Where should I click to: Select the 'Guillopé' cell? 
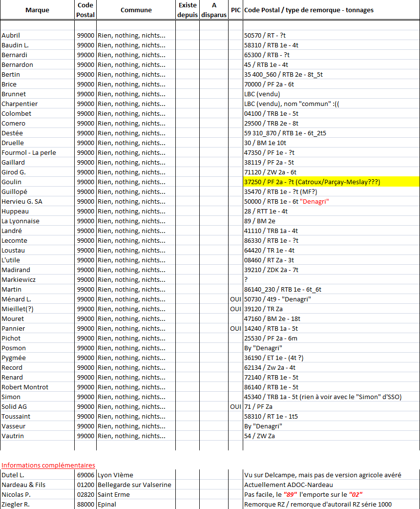click(x=37, y=191)
